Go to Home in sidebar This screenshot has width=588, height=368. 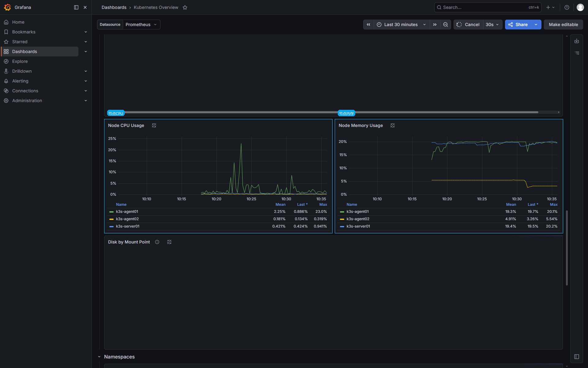18,22
